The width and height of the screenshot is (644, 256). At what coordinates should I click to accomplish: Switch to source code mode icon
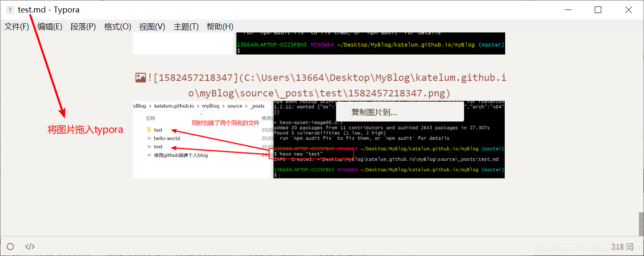coord(30,246)
